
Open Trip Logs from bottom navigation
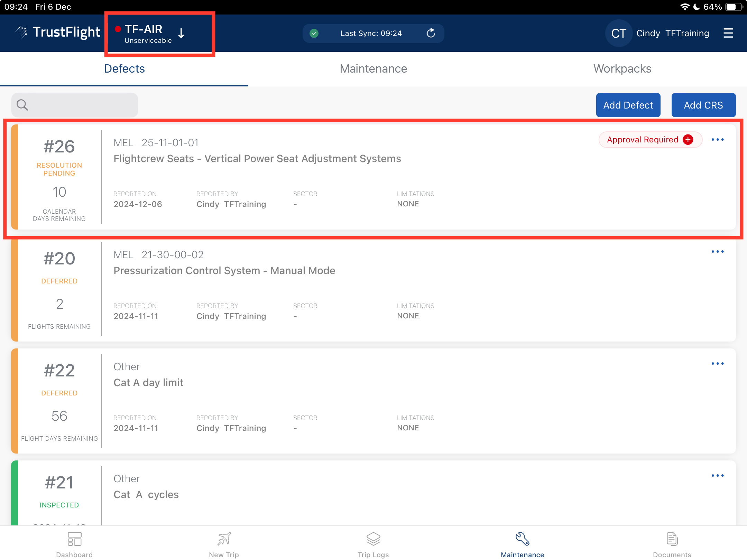tap(373, 545)
